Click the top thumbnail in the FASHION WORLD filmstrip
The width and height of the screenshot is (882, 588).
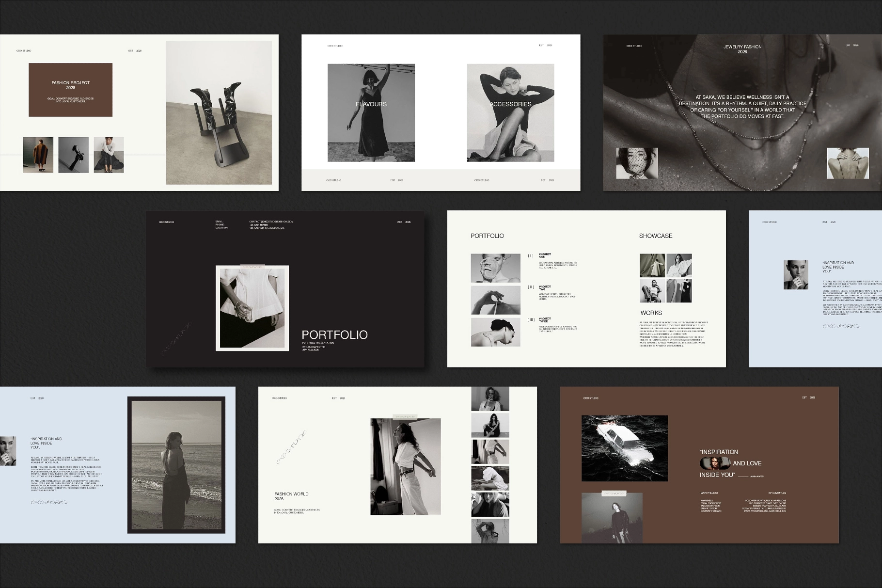489,400
